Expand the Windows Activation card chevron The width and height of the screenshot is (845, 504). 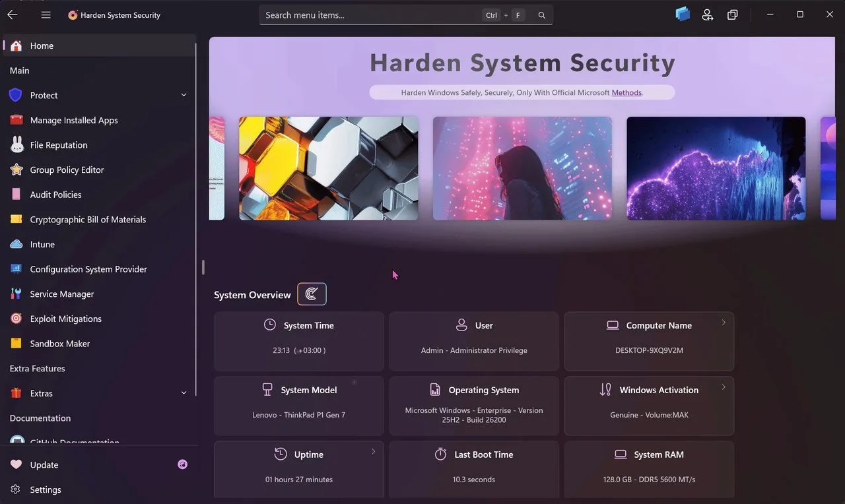point(724,387)
